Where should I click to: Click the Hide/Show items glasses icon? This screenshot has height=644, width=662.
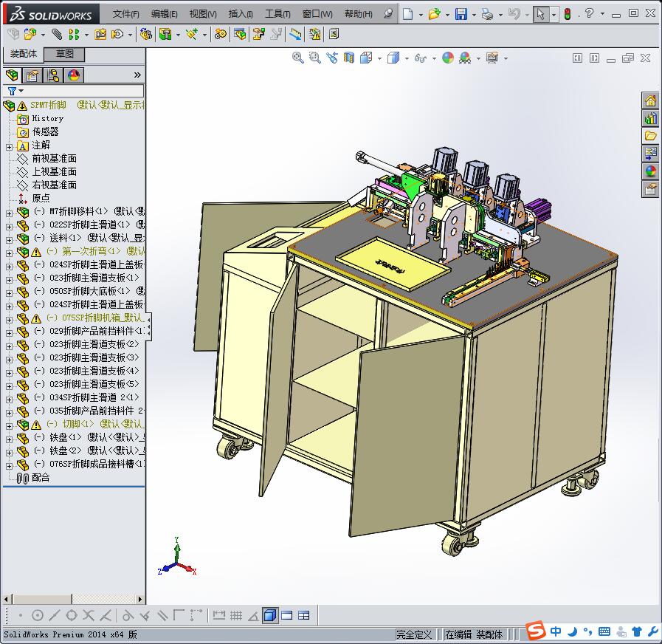(x=420, y=58)
